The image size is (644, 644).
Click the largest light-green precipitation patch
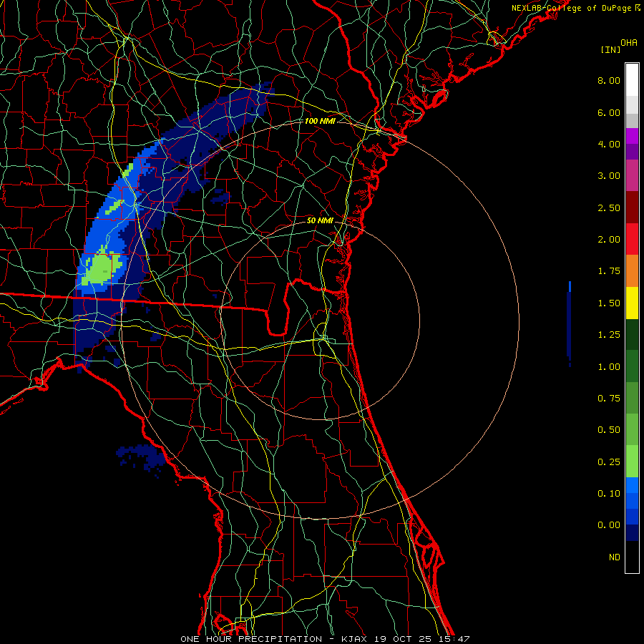(101, 269)
